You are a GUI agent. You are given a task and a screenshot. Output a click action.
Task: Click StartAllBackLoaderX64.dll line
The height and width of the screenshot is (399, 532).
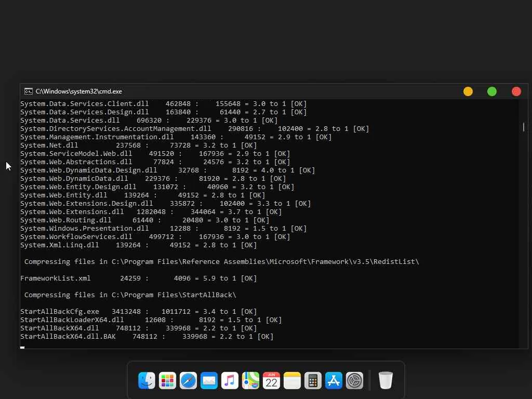pyautogui.click(x=151, y=320)
